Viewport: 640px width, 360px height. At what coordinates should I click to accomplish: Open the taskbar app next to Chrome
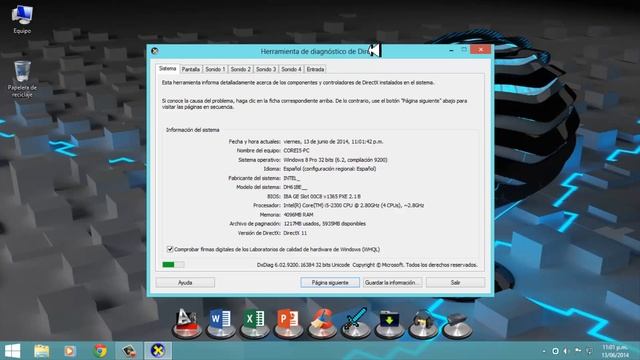[x=129, y=351]
